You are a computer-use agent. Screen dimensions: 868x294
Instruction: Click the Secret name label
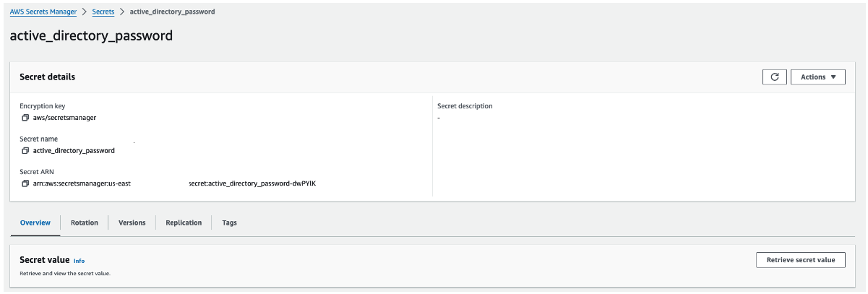[x=38, y=139]
